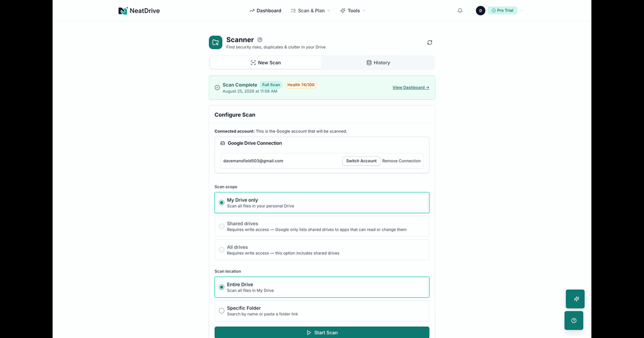Choose Specific Folder scan location
The width and height of the screenshot is (644, 338).
click(x=322, y=311)
